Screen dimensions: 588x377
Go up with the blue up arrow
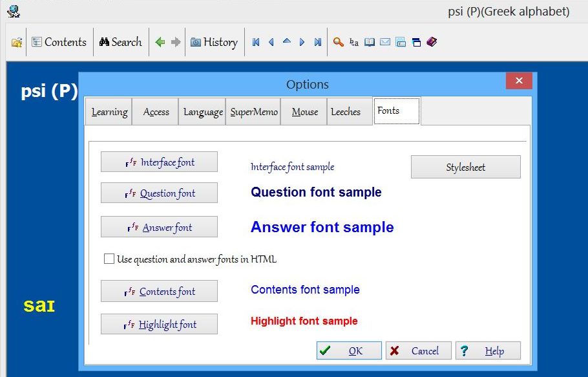pos(287,42)
